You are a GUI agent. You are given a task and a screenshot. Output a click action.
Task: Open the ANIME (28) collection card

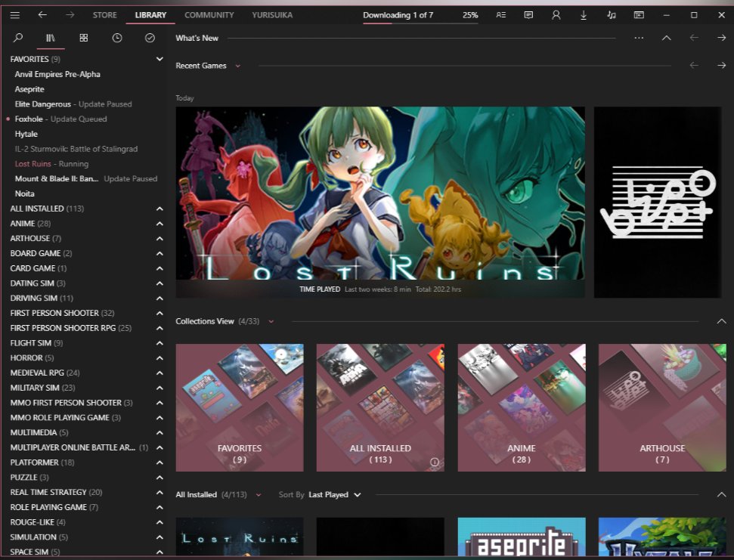522,407
